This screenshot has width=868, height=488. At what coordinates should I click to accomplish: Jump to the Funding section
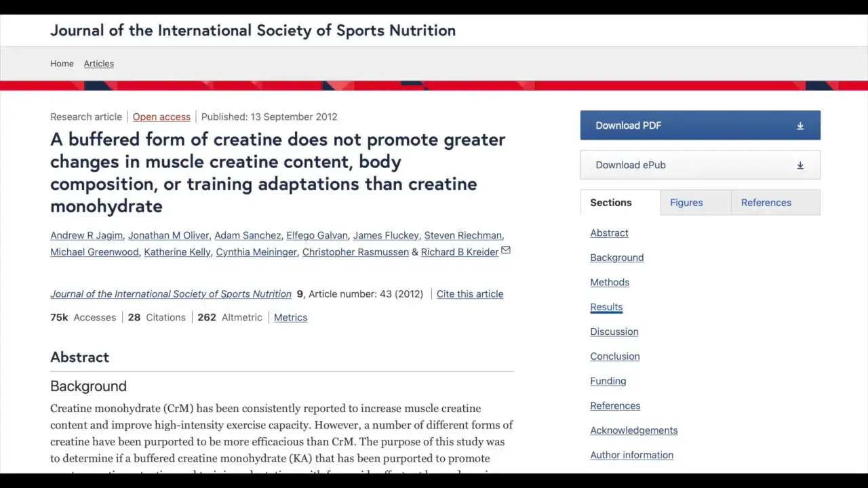608,381
